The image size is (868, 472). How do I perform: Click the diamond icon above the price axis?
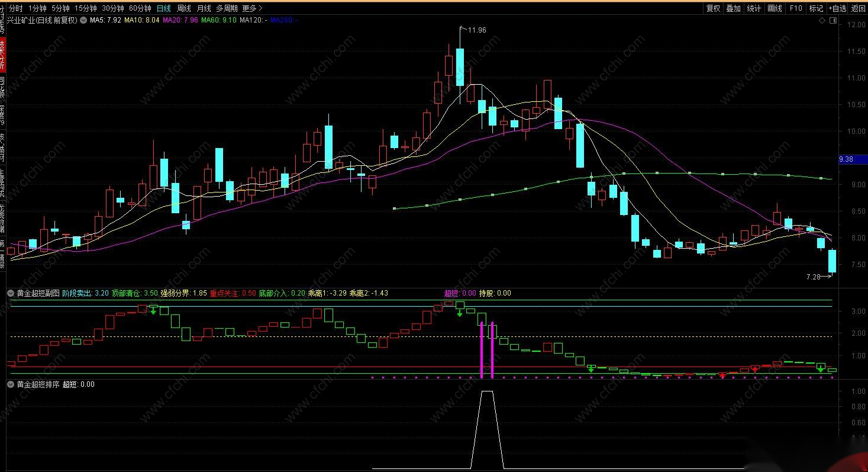click(822, 21)
